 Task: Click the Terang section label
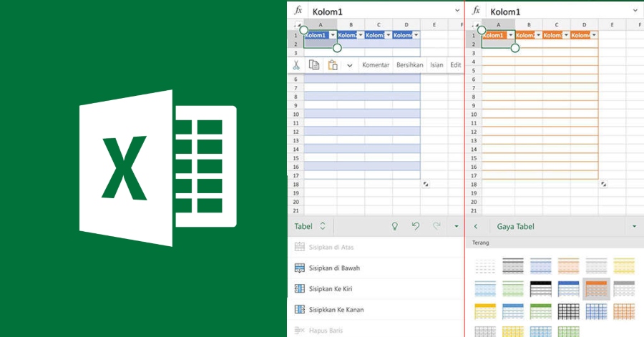481,243
